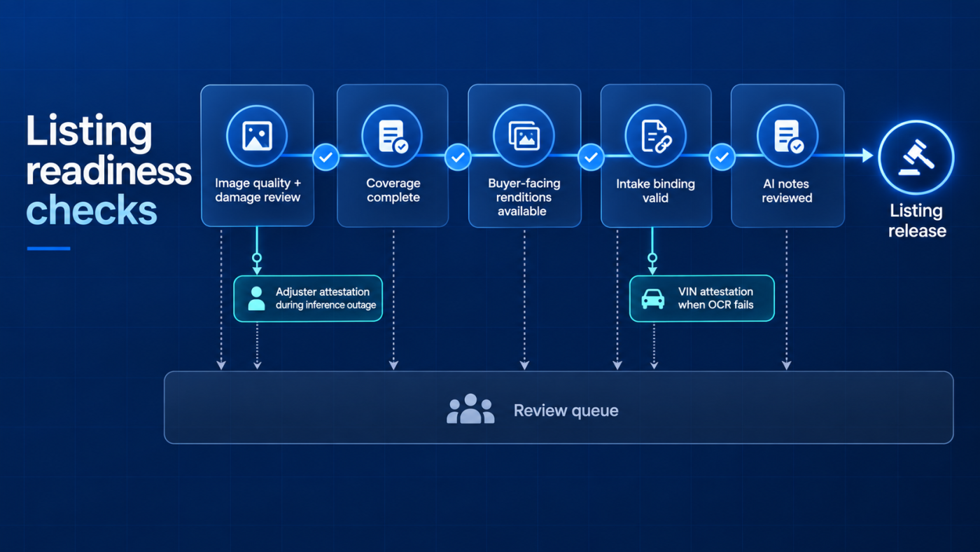Click checkmark between Image quality and Coverage complete
Viewport: 980px width, 552px height.
coord(325,157)
